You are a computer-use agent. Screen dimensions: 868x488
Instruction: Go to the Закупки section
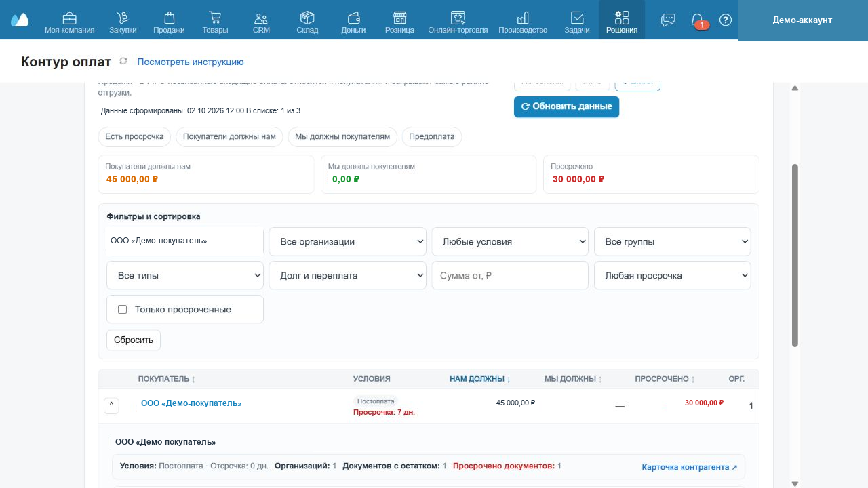(123, 20)
